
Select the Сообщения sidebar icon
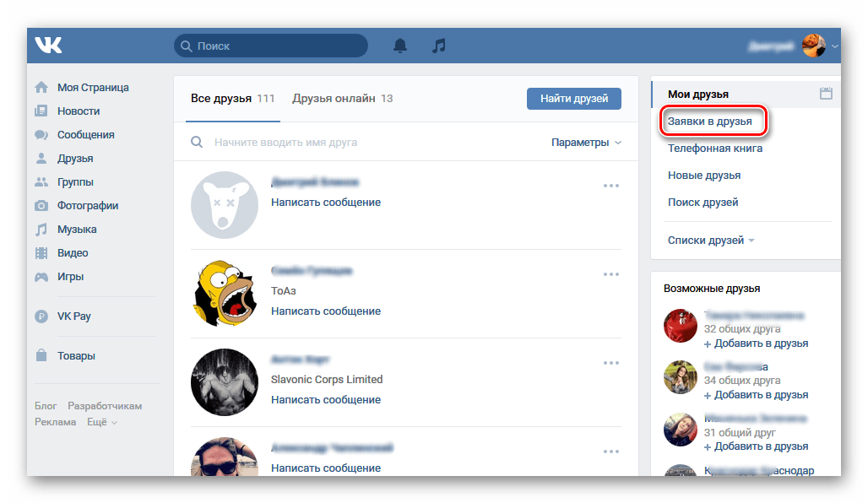tap(41, 134)
